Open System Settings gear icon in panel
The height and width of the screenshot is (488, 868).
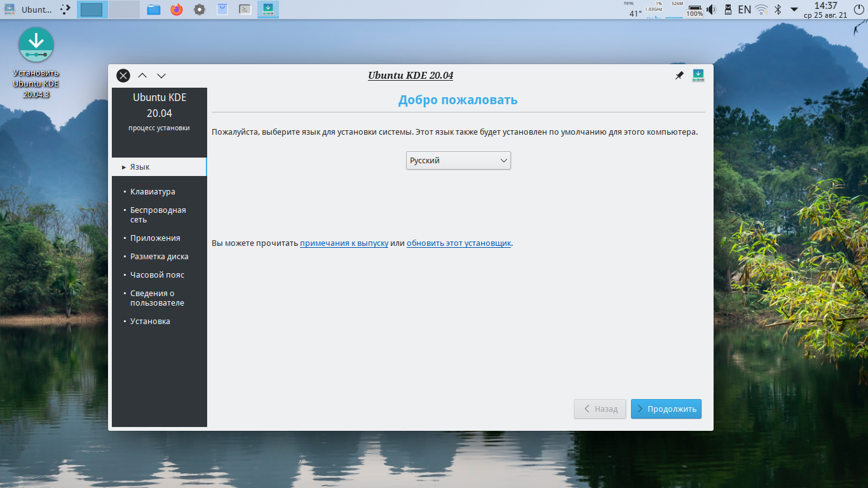[x=200, y=10]
